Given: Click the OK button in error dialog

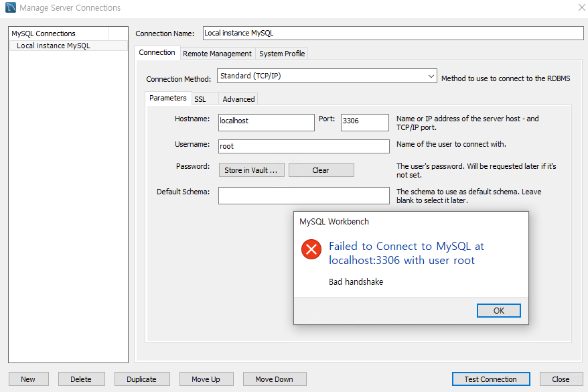Looking at the screenshot, I should (498, 311).
